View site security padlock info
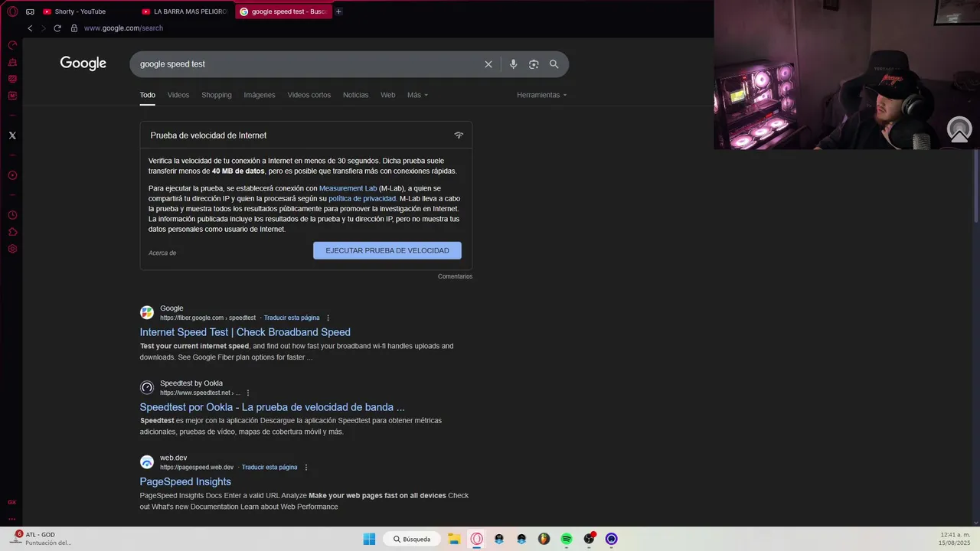 pos(74,28)
